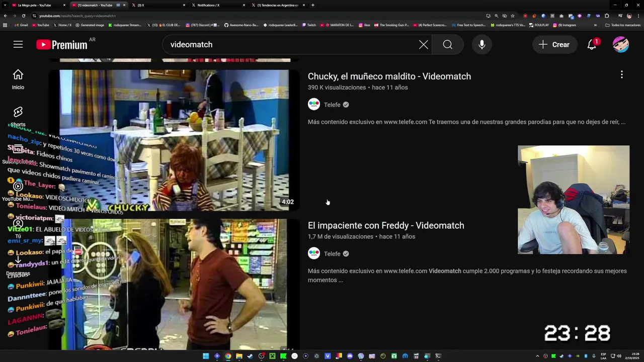Go to the YouTube Premium logo home

point(62,45)
